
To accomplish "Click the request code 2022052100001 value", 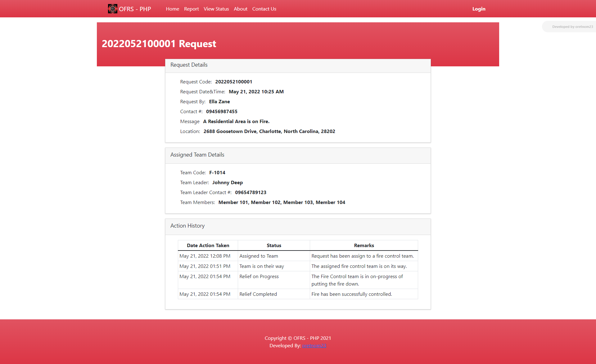I will pos(233,82).
